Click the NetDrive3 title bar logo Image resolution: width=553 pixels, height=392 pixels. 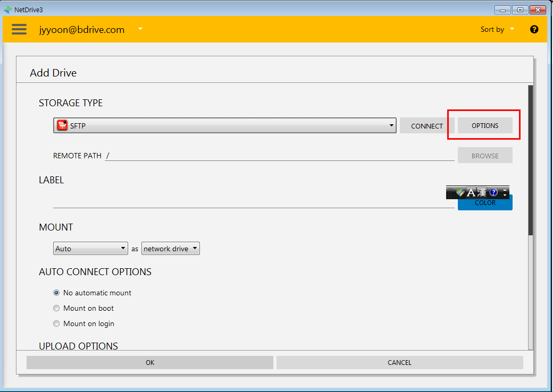click(7, 10)
